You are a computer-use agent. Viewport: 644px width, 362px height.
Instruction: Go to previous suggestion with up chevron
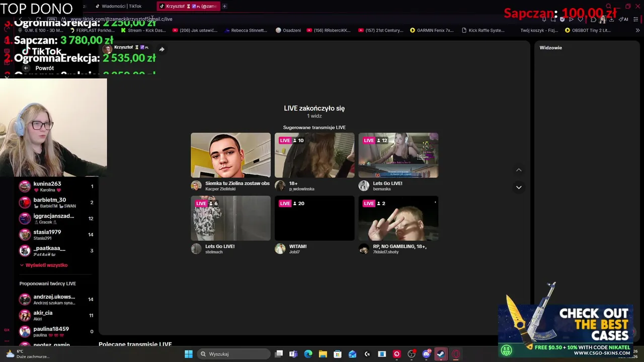[x=519, y=170]
